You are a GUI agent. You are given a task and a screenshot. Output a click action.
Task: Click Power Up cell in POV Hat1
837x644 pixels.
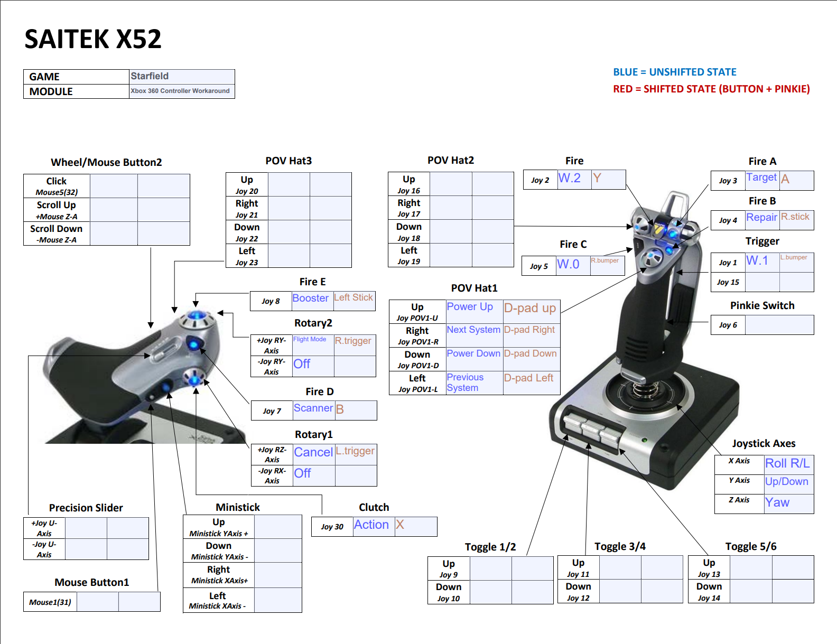coord(475,312)
